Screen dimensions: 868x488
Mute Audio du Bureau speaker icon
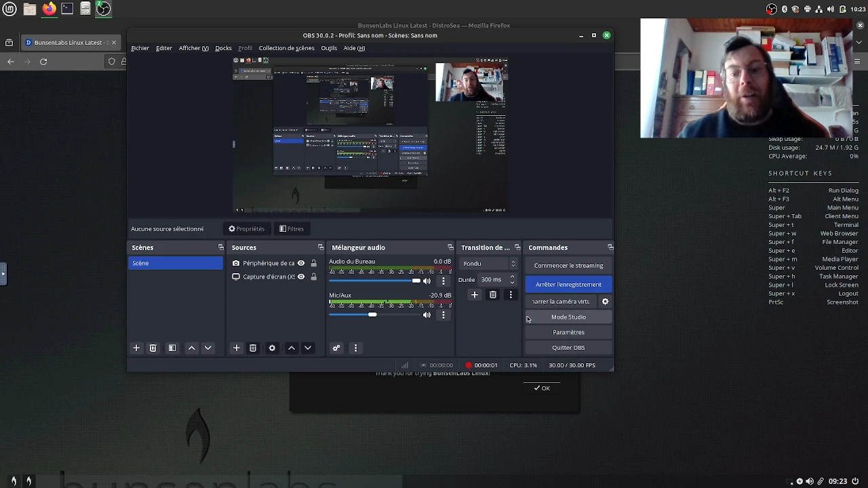pos(427,281)
